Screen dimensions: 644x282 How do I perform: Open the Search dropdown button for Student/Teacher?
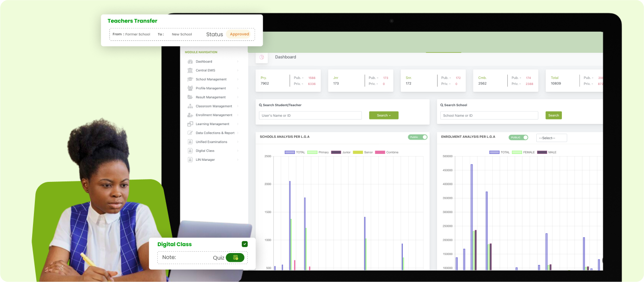[x=383, y=115]
